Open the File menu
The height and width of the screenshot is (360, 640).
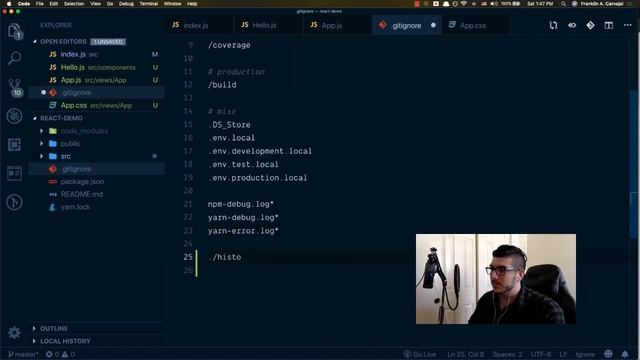click(x=40, y=4)
